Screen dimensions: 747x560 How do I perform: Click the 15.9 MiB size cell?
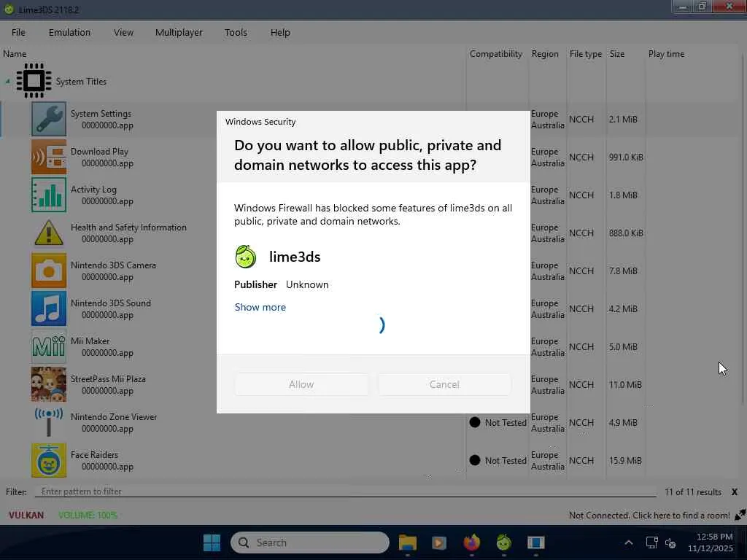(x=625, y=461)
